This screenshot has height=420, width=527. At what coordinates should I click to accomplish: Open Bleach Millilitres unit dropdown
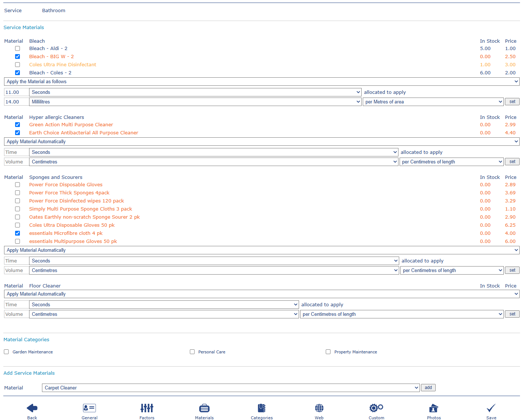pyautogui.click(x=195, y=102)
